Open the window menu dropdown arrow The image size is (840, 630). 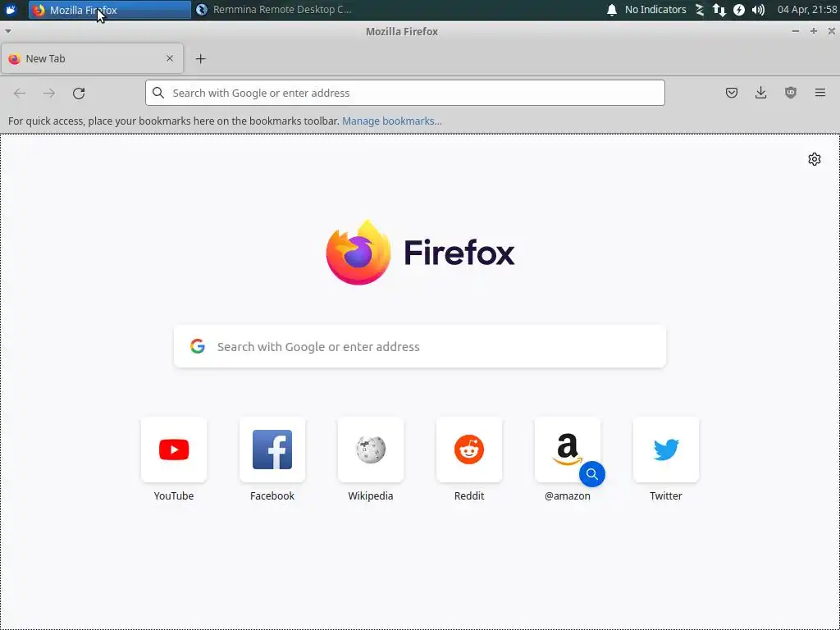[x=7, y=32]
